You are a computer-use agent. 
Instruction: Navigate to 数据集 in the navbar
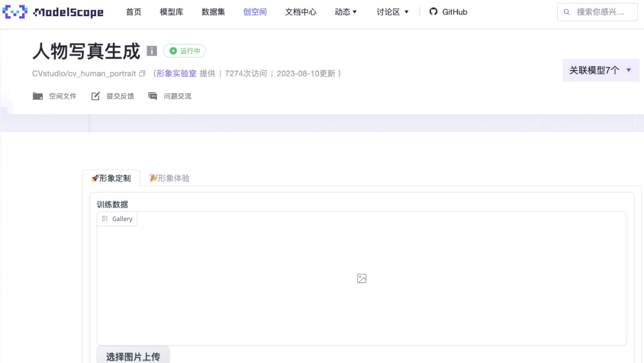click(213, 11)
